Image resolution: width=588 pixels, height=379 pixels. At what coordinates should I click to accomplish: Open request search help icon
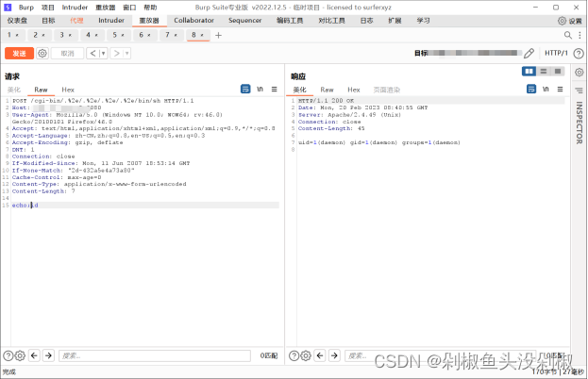point(8,355)
